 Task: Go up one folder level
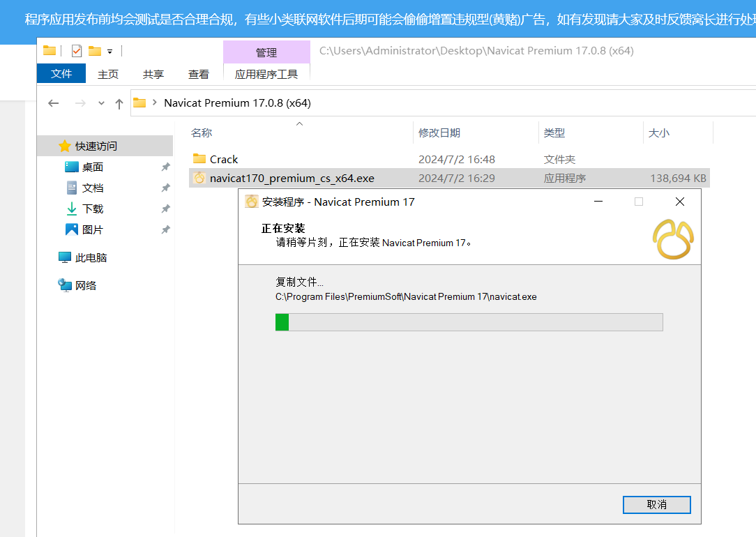click(119, 104)
